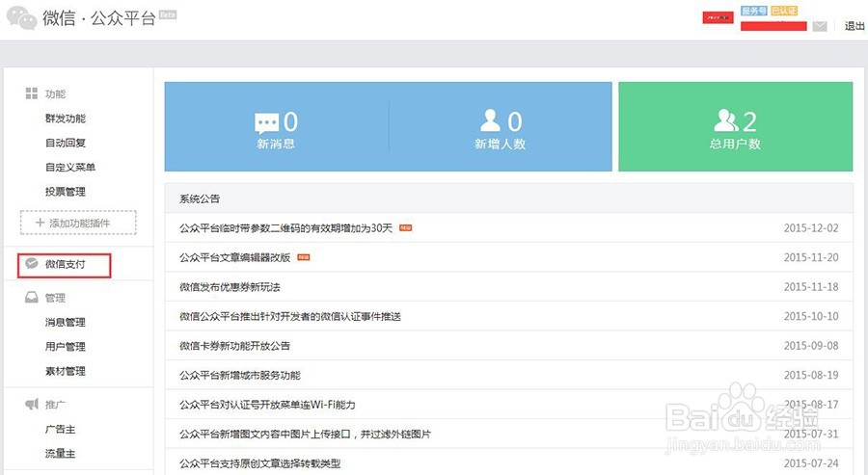
Task: Log out via 退出 link
Action: click(x=854, y=26)
